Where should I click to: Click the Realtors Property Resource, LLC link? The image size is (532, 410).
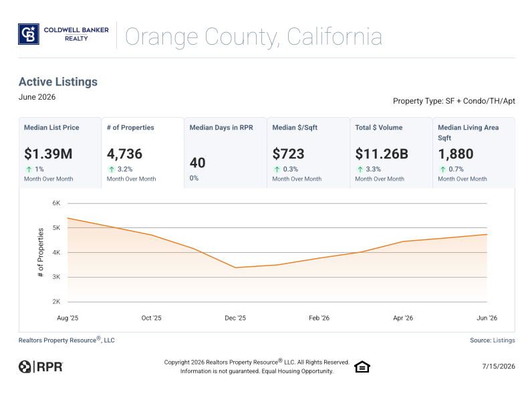pos(67,340)
